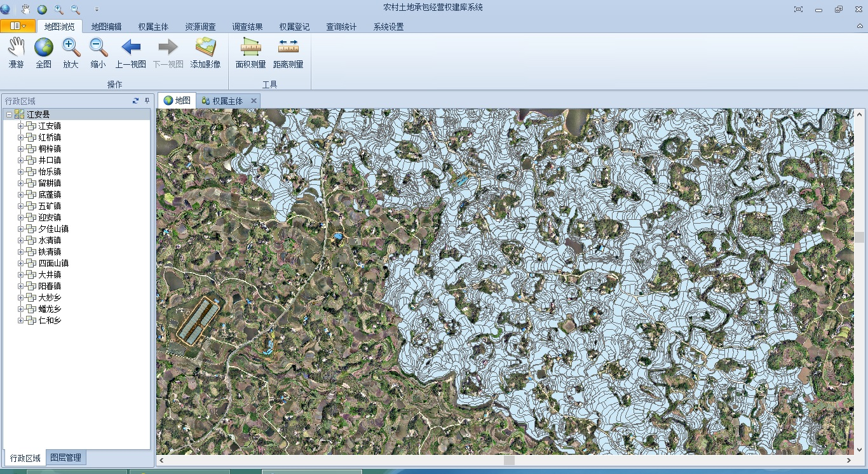Open the 查询统计 ribbon tab
The image size is (868, 474).
pyautogui.click(x=341, y=27)
